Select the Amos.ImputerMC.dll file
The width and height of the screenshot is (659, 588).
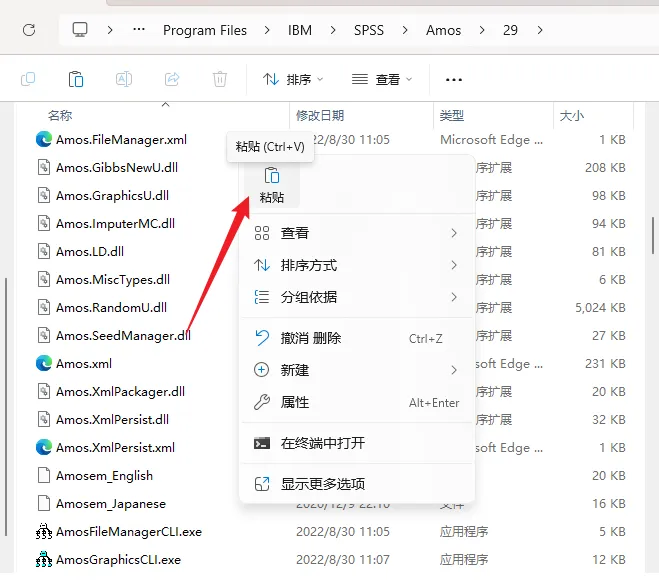(x=116, y=224)
